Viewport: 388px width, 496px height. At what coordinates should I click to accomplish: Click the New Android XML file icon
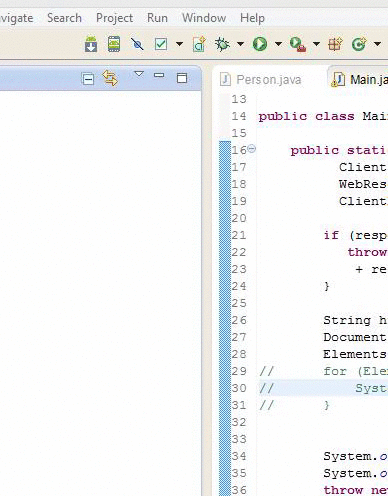click(x=199, y=44)
